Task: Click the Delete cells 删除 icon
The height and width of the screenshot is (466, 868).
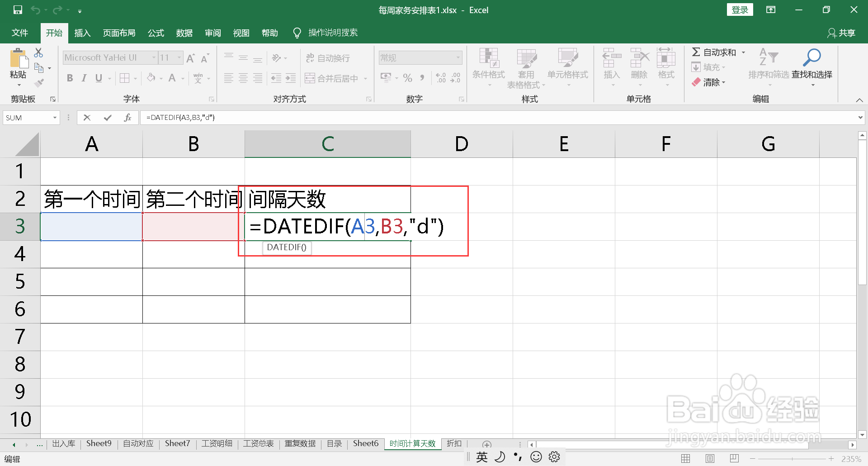Action: [x=640, y=57]
